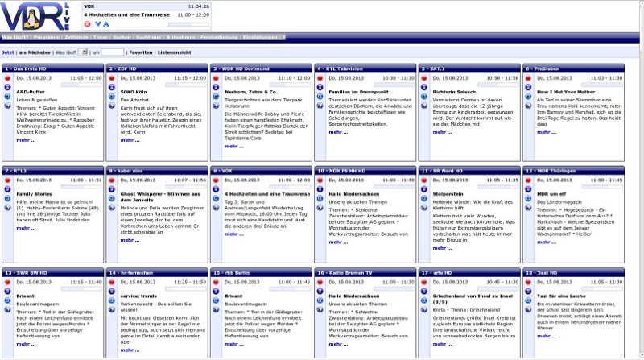Search repeats of SOKO Köln with the magnifier icon

pos(112,97)
